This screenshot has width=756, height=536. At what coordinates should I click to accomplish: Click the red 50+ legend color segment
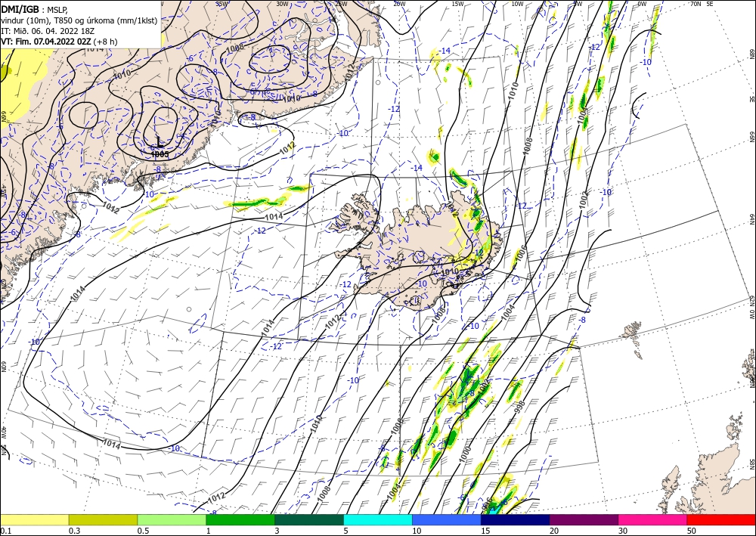point(721,519)
